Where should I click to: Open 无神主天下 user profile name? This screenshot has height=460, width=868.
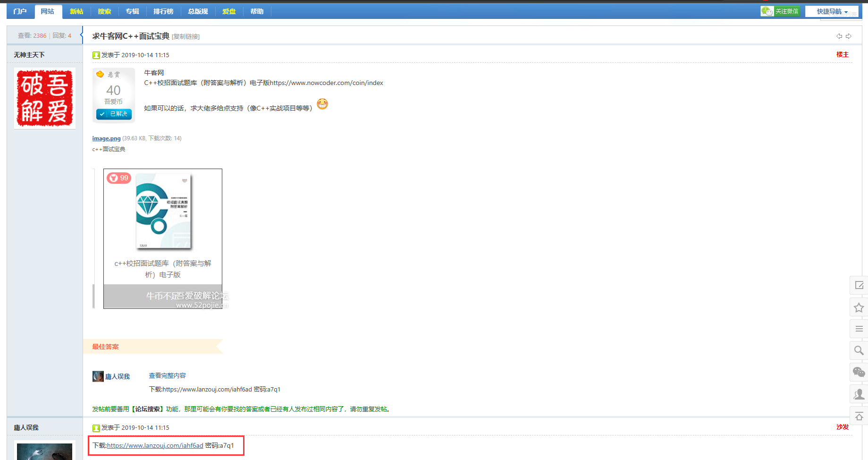click(29, 55)
